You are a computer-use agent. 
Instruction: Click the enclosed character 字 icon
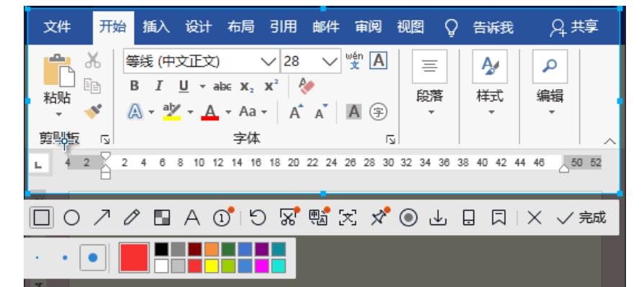378,111
